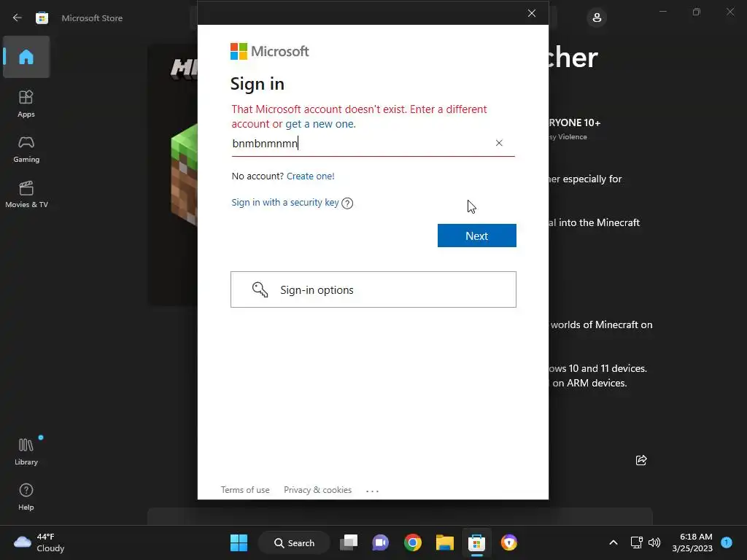
Task: Click the network tray icon
Action: point(636,542)
